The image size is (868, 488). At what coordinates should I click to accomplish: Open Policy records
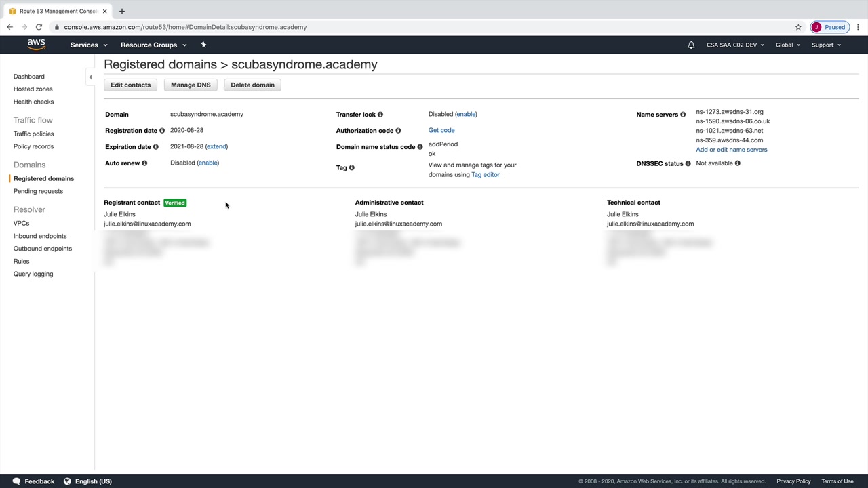click(34, 146)
